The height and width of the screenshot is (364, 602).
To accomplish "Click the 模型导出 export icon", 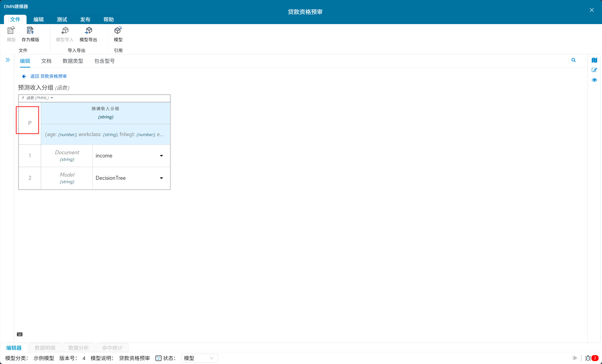I will pos(88,31).
